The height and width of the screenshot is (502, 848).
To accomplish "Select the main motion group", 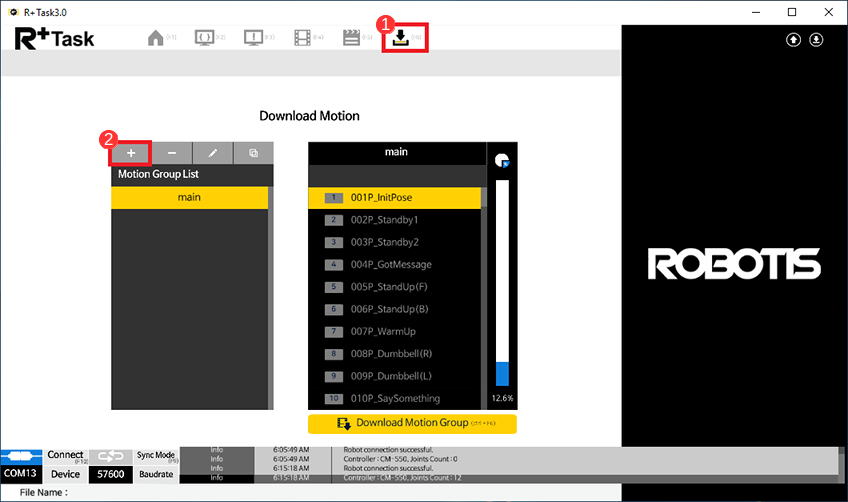I will click(x=189, y=198).
